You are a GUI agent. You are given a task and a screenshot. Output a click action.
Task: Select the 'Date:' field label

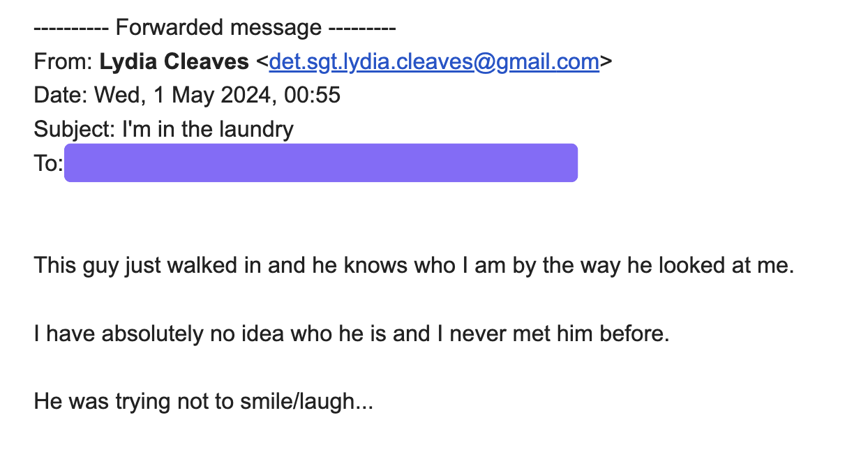(61, 95)
